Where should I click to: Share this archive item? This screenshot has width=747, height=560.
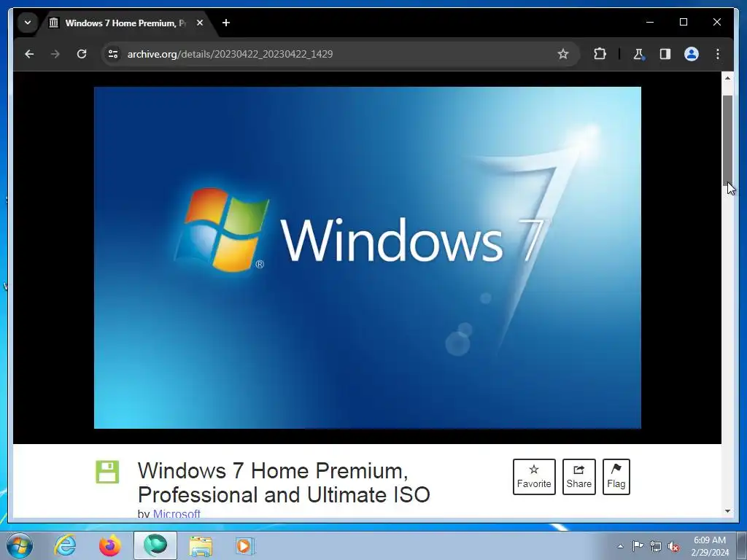pyautogui.click(x=578, y=477)
